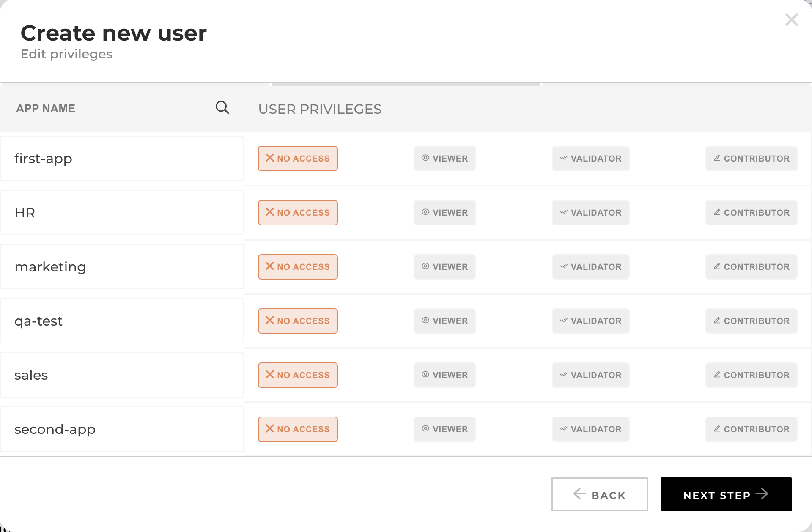Keep No Access selected for first-app
Viewport: 812px width, 532px height.
pos(298,158)
